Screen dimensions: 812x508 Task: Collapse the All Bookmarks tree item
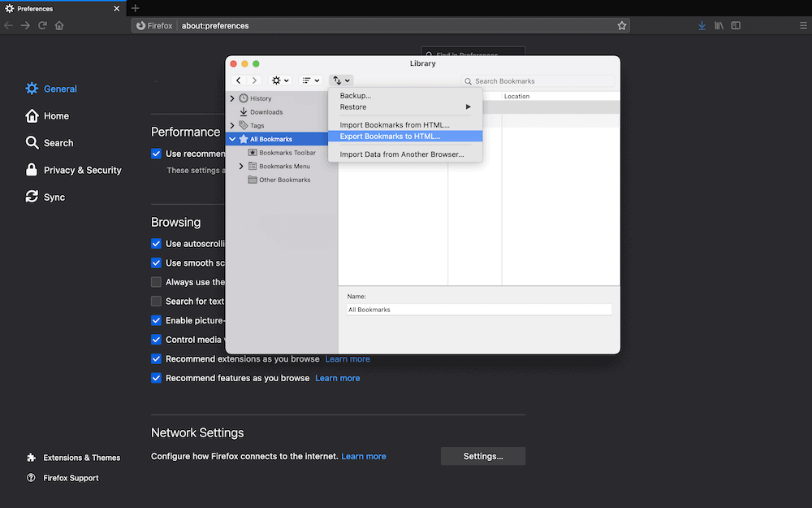tap(233, 138)
